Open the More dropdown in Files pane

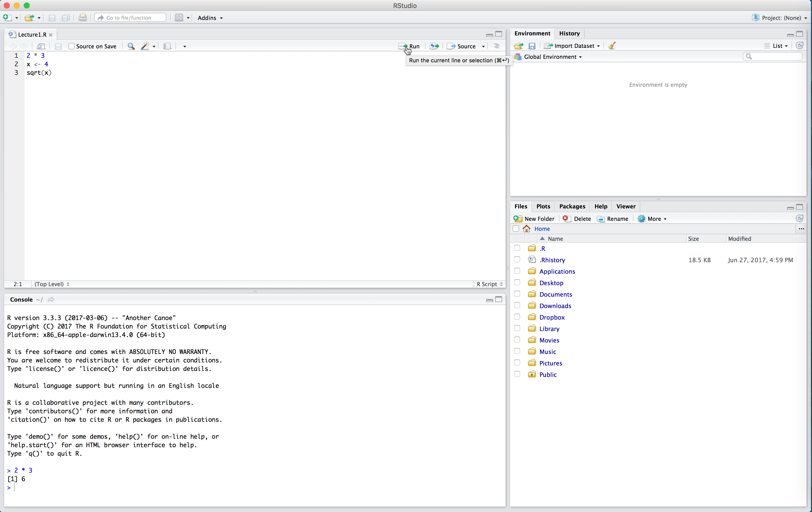tap(652, 219)
